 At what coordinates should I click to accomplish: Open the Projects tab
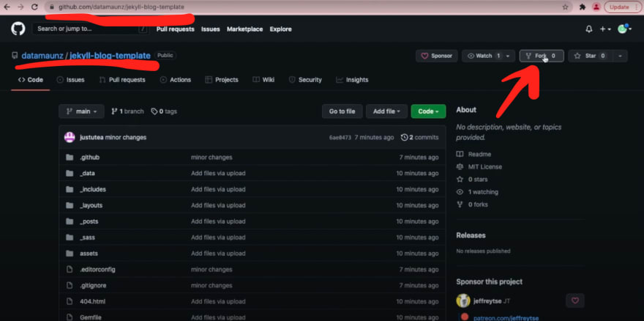coord(222,80)
